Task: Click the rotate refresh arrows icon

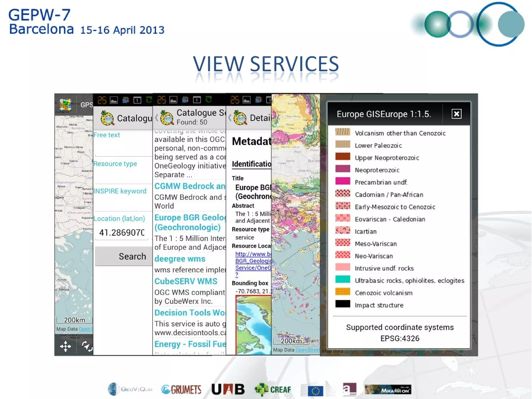Action: (87, 346)
